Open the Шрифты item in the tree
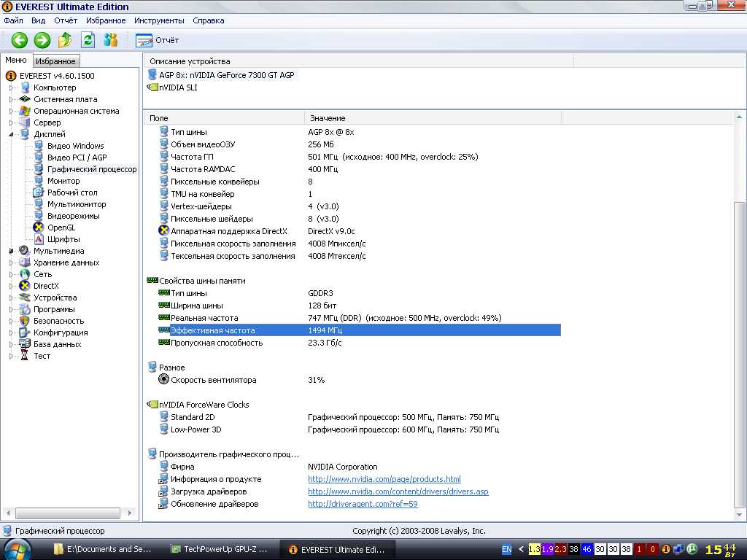The image size is (747, 560). click(63, 239)
